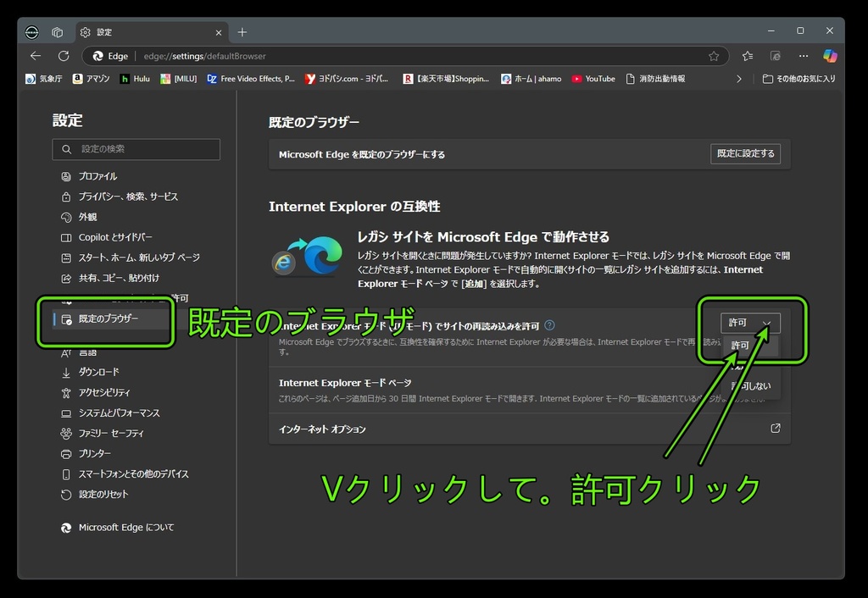Open 設定のリセット settings
The width and height of the screenshot is (868, 598).
[x=95, y=494]
